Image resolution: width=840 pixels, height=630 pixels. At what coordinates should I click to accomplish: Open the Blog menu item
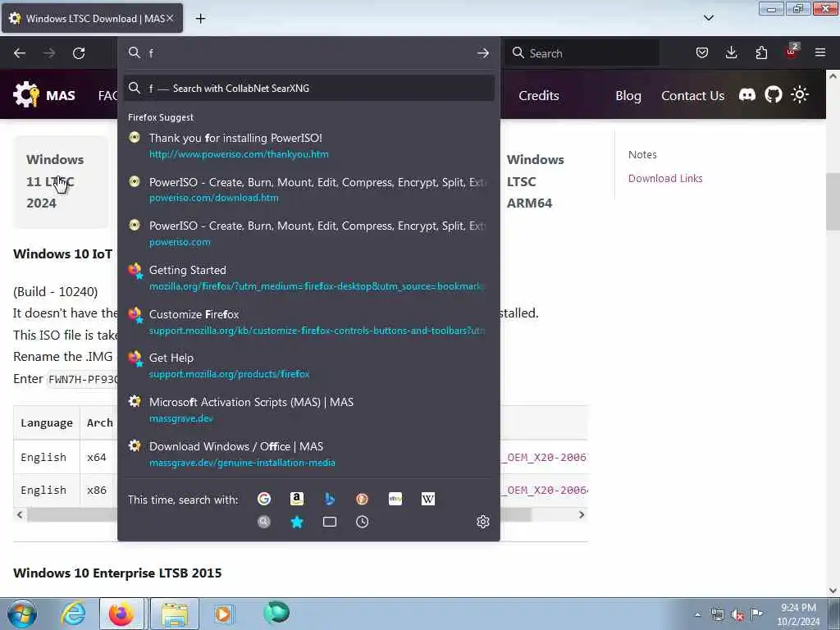click(x=628, y=95)
